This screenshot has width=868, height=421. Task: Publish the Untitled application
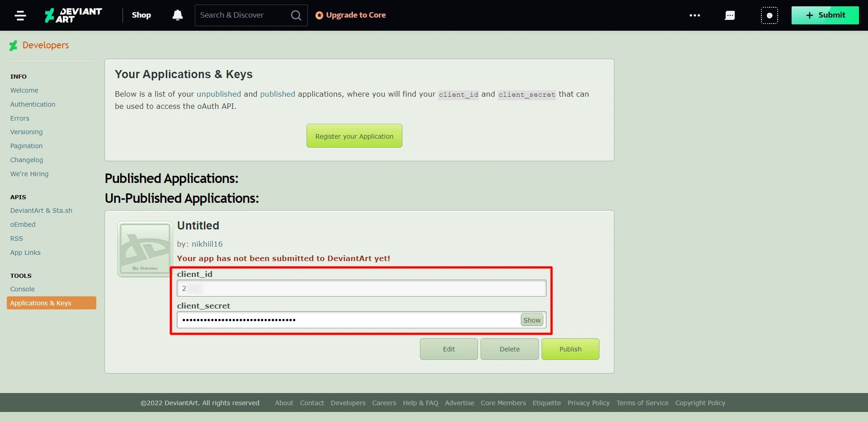click(570, 349)
